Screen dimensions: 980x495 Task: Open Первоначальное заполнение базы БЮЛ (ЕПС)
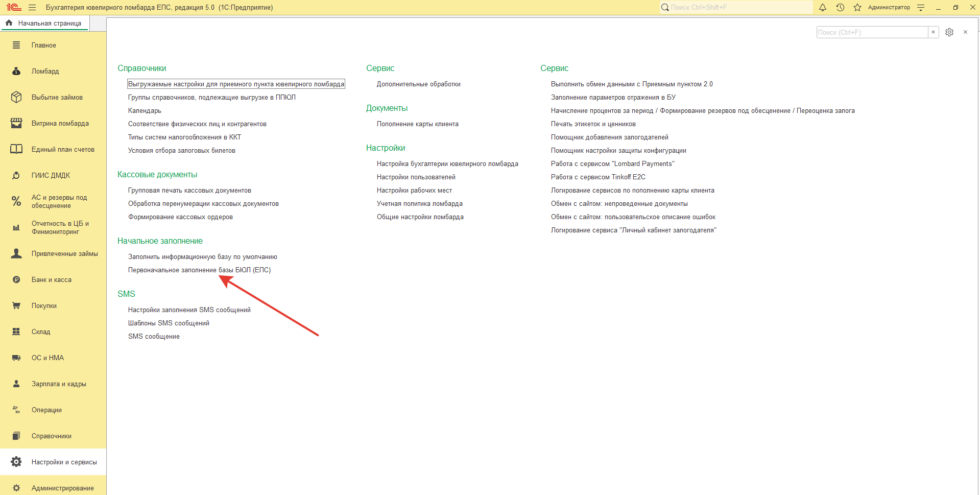[x=199, y=270]
